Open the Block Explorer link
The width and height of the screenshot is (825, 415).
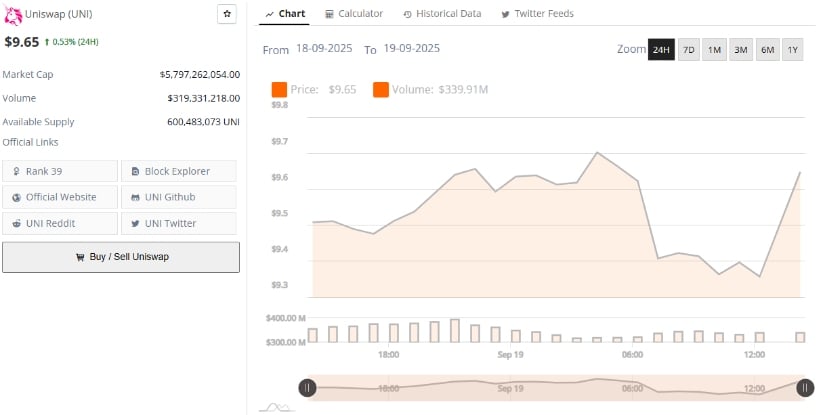point(179,171)
